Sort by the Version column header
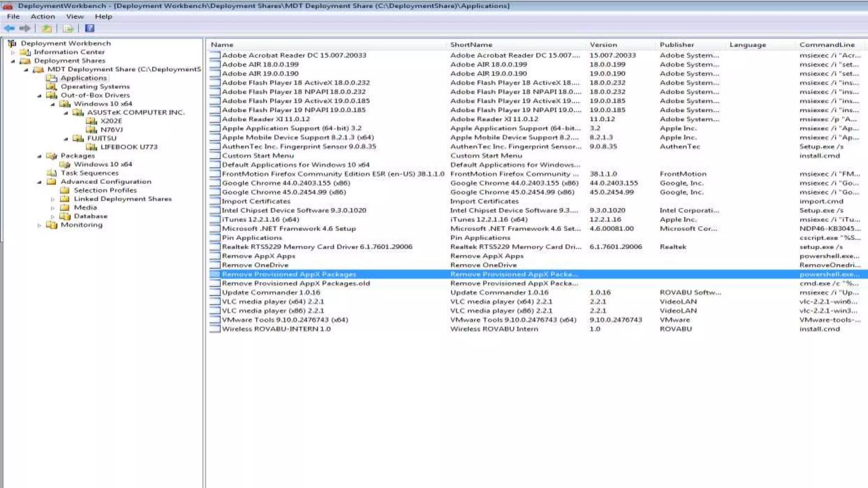The width and height of the screenshot is (868, 488). pyautogui.click(x=621, y=44)
